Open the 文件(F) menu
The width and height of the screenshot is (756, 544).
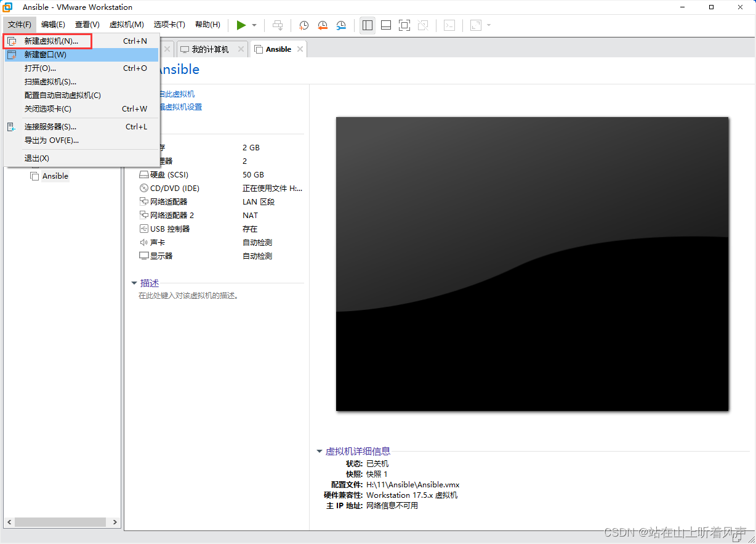point(20,25)
